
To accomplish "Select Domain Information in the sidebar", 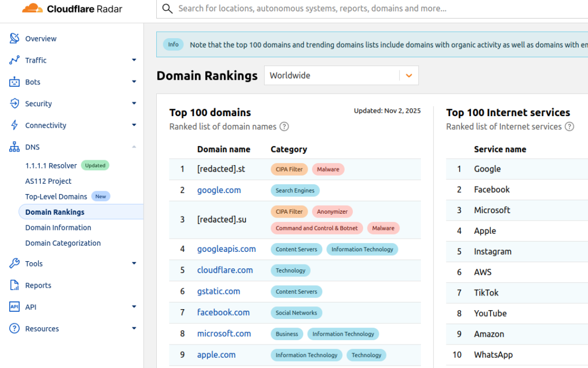I will tap(58, 227).
